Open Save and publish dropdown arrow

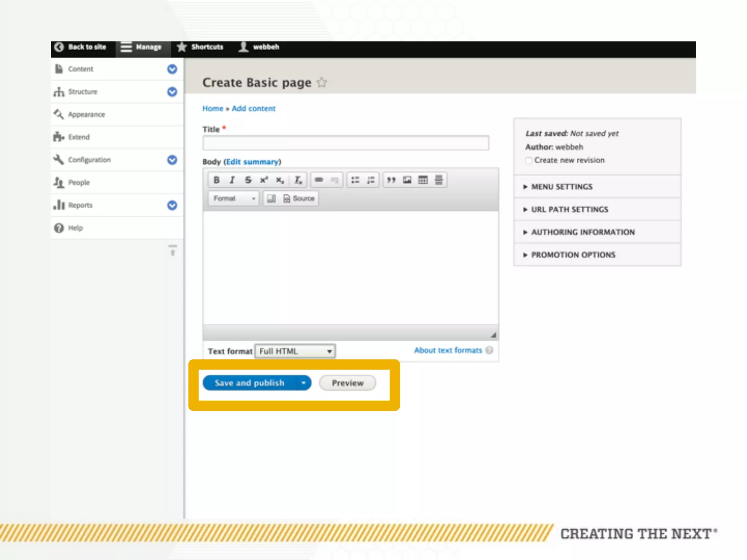click(303, 383)
